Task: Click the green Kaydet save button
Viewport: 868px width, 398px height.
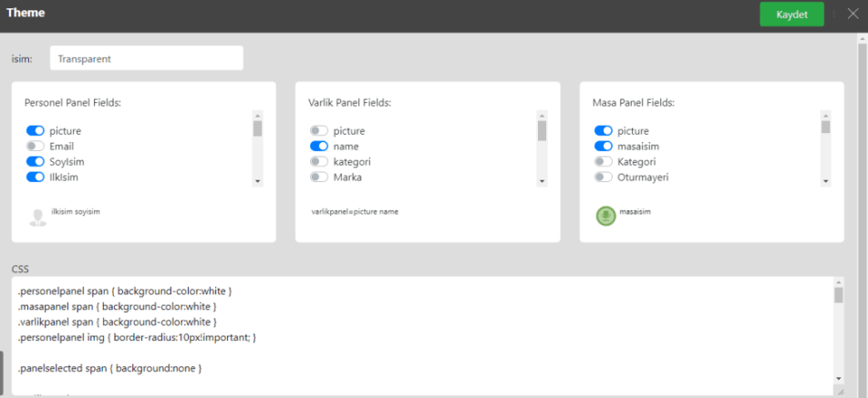Action: coord(791,15)
